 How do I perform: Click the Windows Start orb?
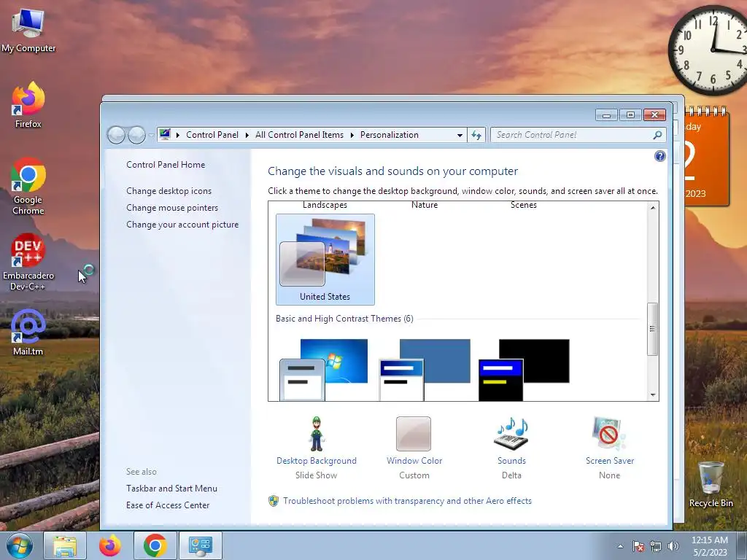click(x=19, y=545)
